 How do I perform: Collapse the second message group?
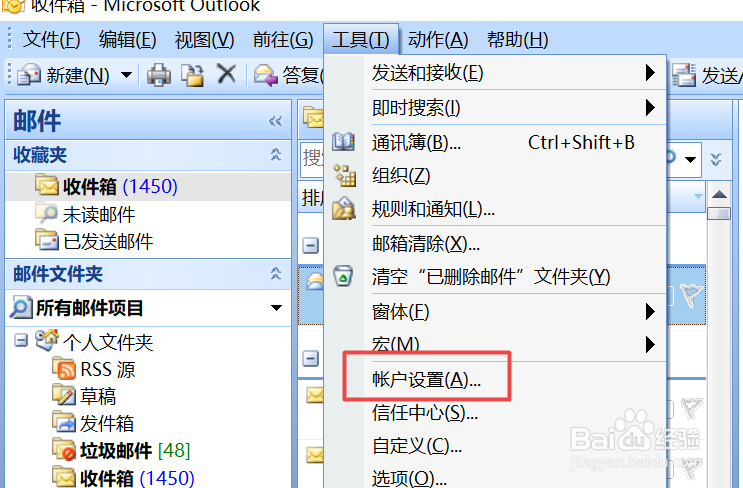click(310, 358)
